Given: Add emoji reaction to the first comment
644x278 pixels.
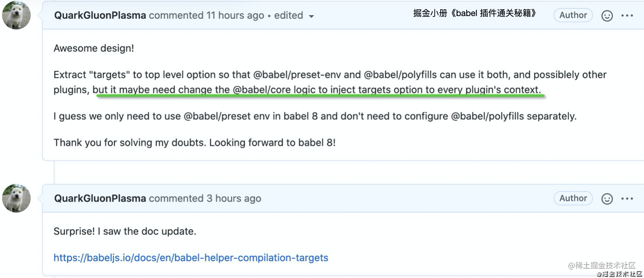Looking at the screenshot, I should pos(607,16).
